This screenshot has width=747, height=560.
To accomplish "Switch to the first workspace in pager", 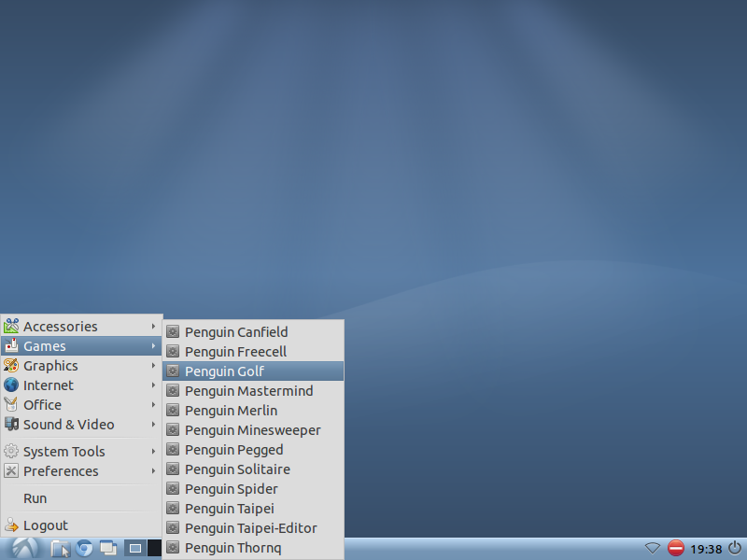I will click(135, 548).
